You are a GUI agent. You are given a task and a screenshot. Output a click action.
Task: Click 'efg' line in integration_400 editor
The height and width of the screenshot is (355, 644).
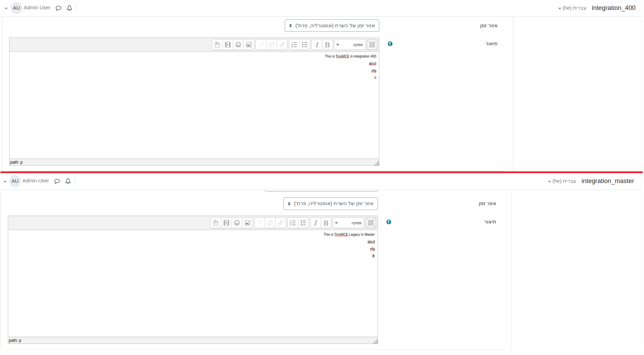point(374,71)
